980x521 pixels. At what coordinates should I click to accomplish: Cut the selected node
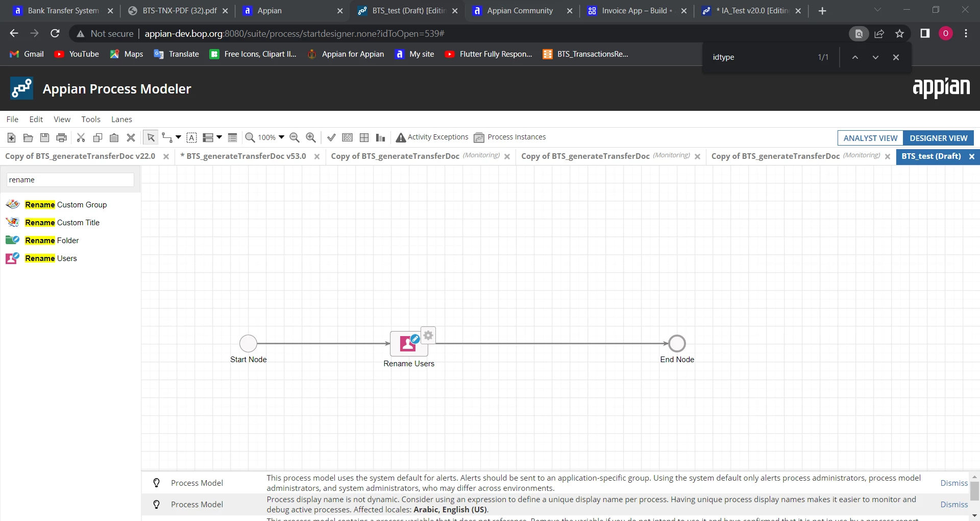click(81, 137)
